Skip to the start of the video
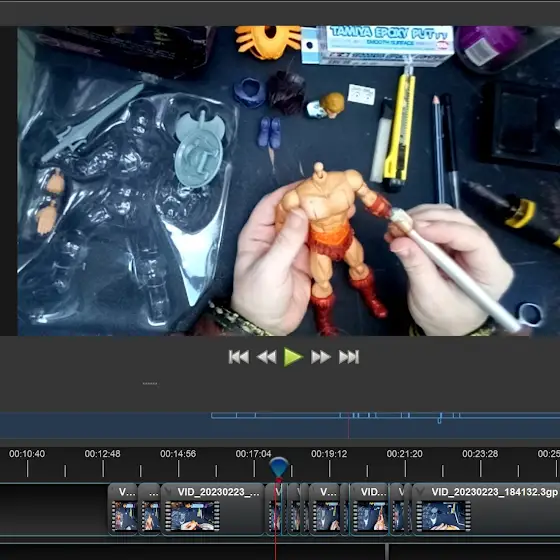 pyautogui.click(x=239, y=357)
